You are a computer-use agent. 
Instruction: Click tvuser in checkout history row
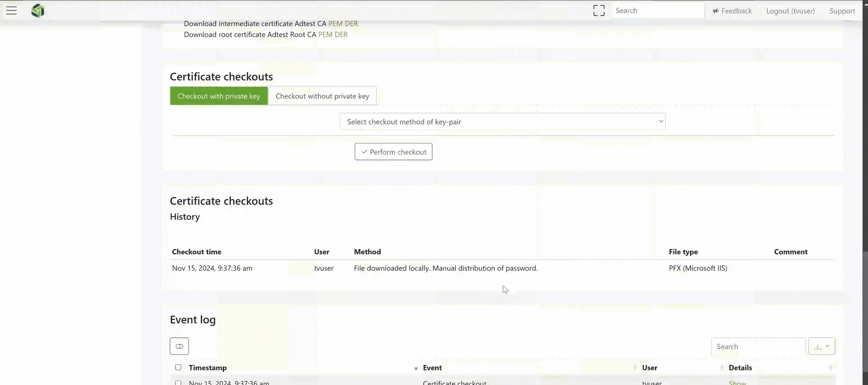pos(324,268)
